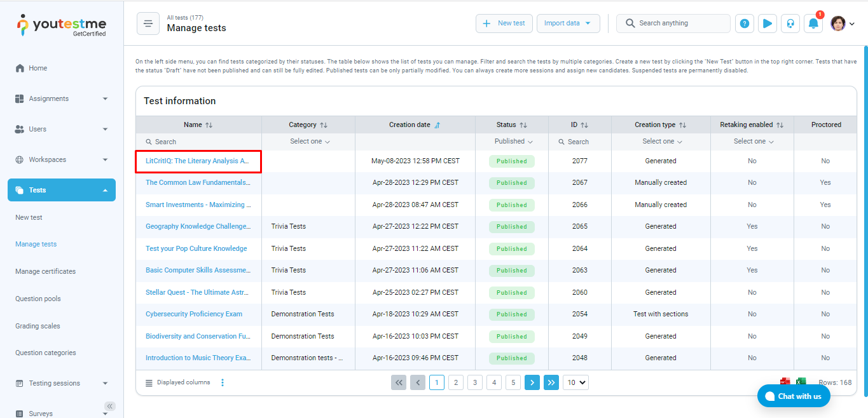Open the notifications bell icon
The image size is (868, 418).
pos(813,24)
